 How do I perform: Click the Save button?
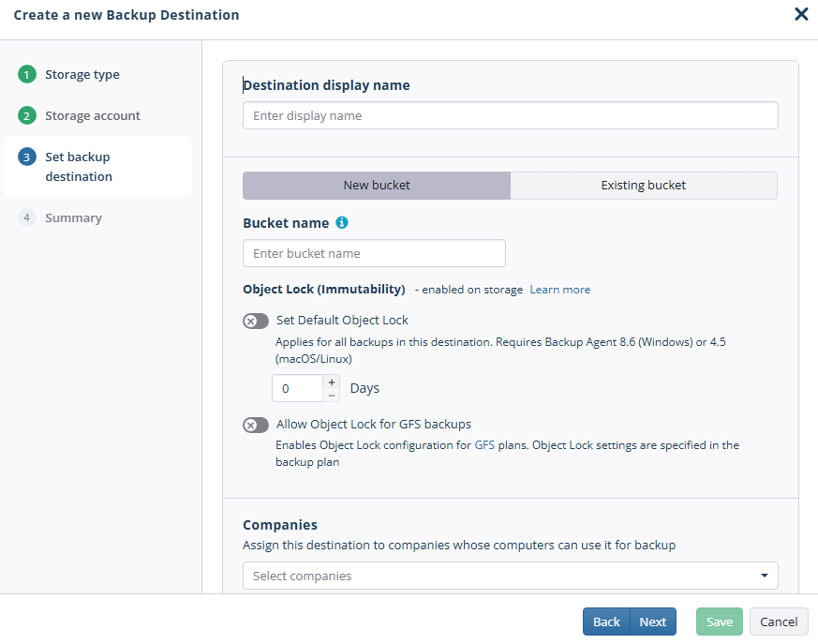pos(720,622)
